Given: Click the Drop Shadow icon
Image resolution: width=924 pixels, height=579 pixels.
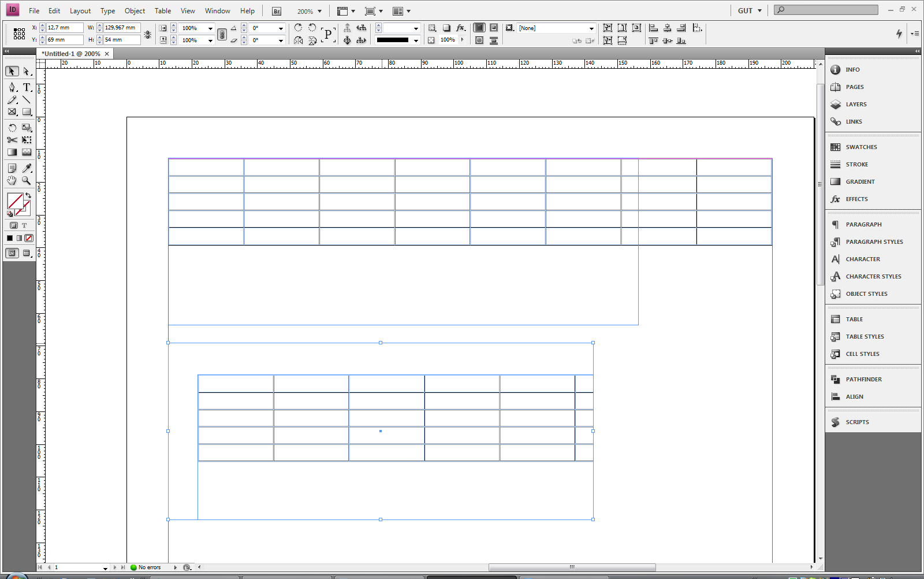Looking at the screenshot, I should pos(446,28).
